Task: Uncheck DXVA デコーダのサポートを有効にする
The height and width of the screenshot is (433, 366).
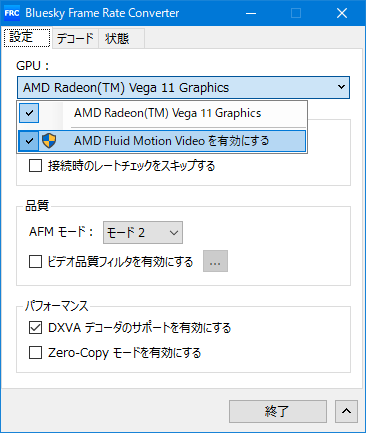Action: (35, 328)
